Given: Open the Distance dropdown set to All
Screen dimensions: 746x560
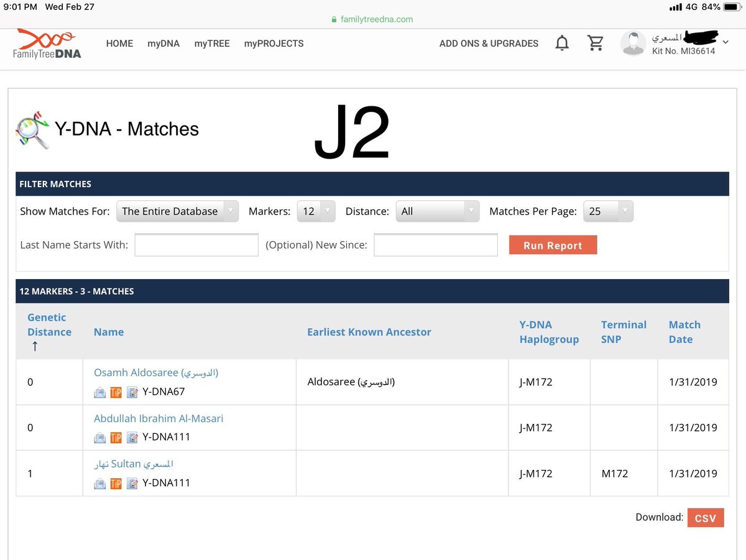Looking at the screenshot, I should [438, 211].
